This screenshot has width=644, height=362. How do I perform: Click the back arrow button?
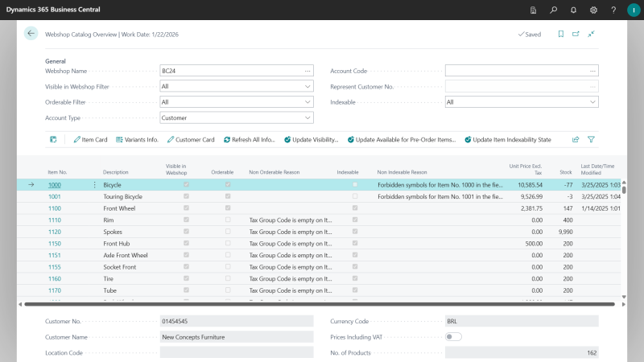tap(31, 34)
